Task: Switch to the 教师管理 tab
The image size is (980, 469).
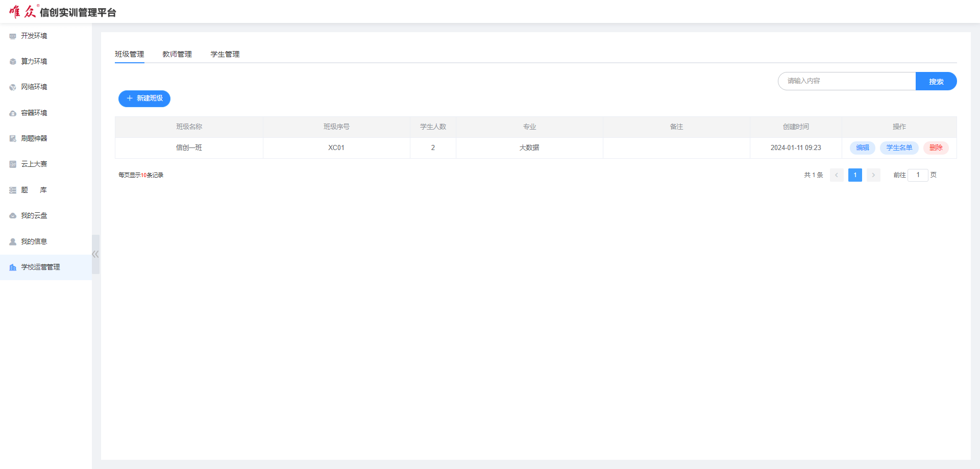Action: (x=177, y=54)
